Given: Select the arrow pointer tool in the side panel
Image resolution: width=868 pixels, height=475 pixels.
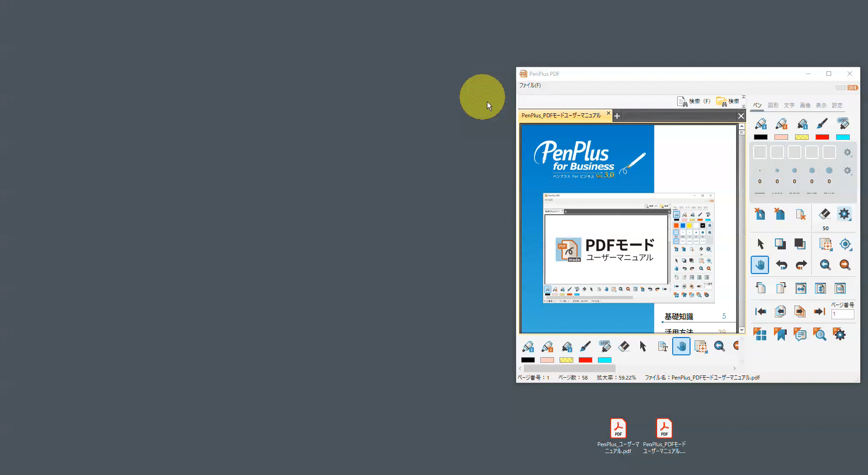Looking at the screenshot, I should tap(760, 244).
